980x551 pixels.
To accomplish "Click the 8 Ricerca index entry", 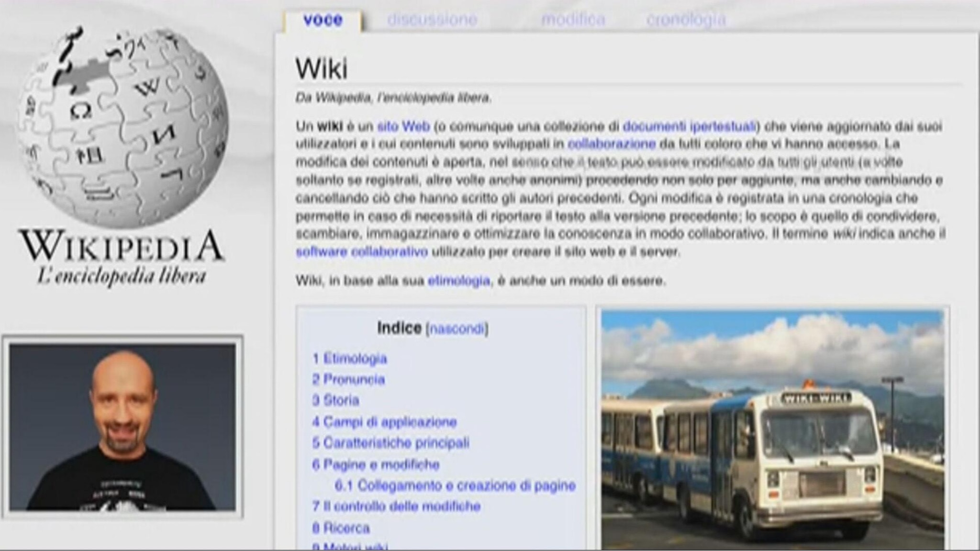I will tap(341, 528).
